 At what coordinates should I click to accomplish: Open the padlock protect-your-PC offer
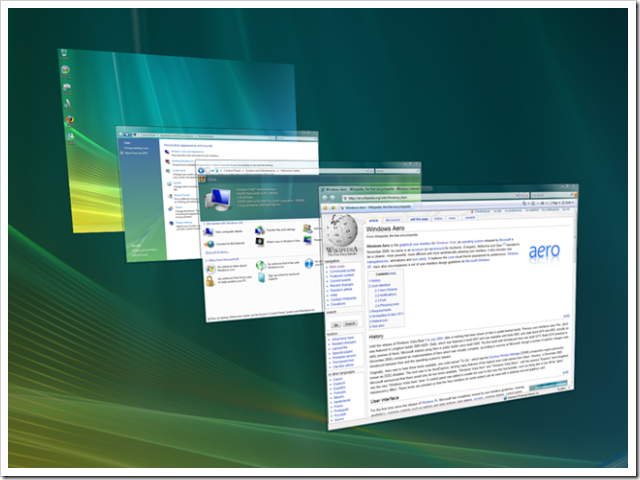tap(210, 281)
